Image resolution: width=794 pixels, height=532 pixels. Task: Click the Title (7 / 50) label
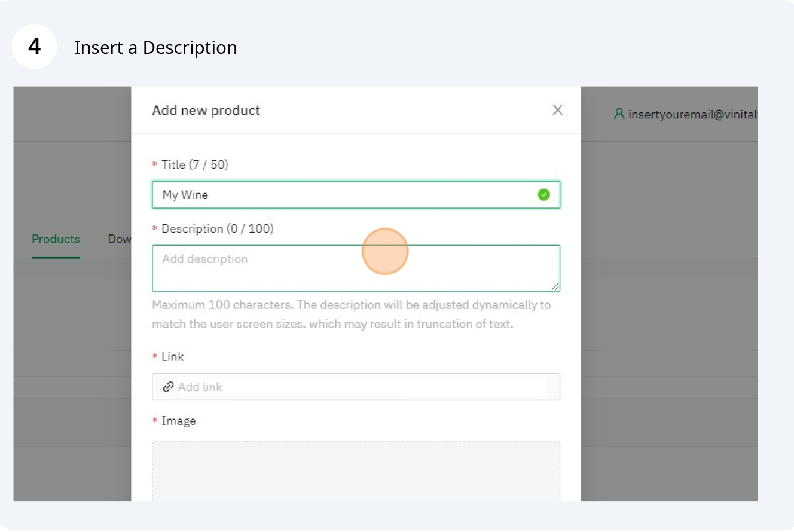click(194, 164)
